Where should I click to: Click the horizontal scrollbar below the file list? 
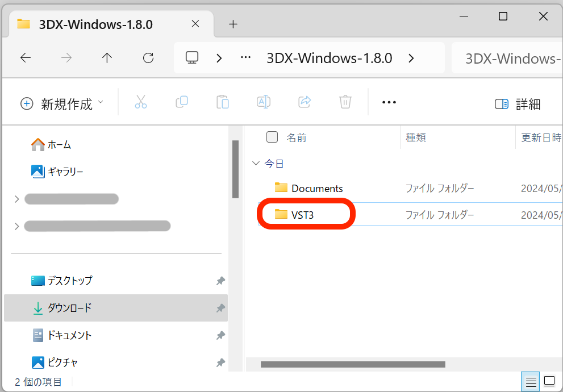pos(352,365)
